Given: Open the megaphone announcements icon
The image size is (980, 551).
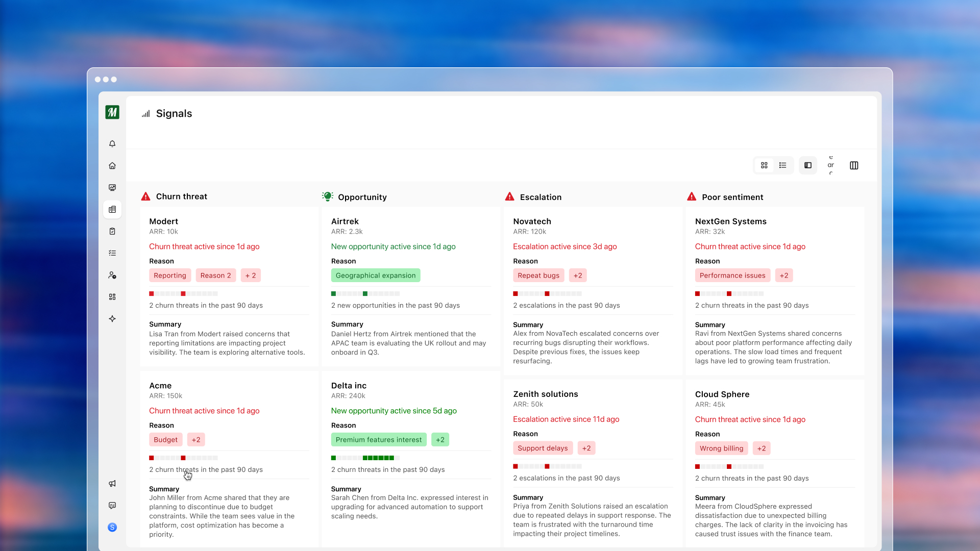Looking at the screenshot, I should [112, 484].
